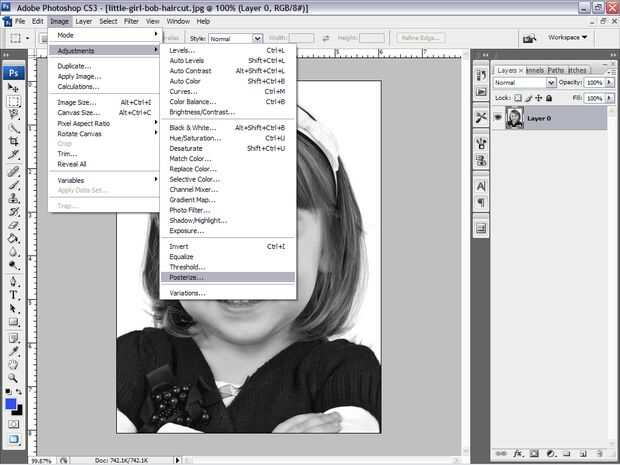Select the Move tool
This screenshot has width=620, height=465.
[13, 88]
